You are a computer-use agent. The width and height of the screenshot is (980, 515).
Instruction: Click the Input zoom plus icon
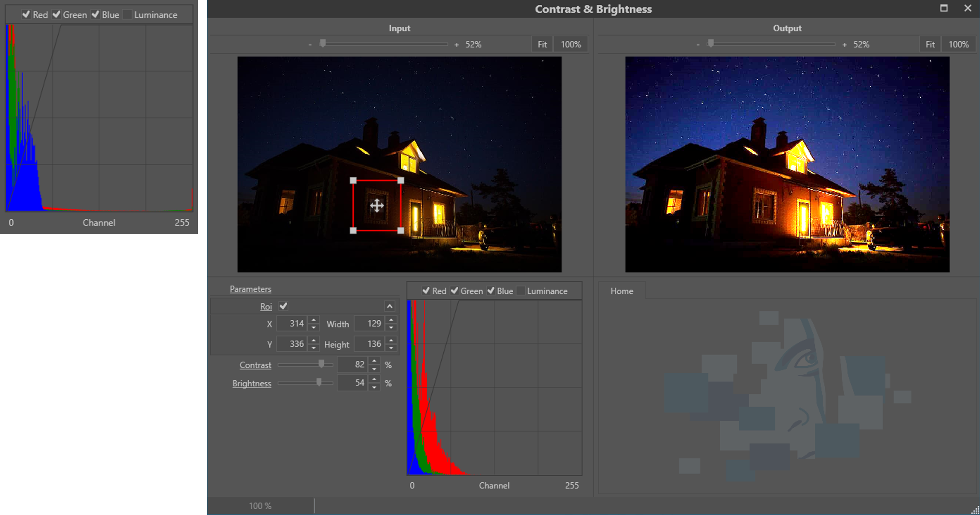(456, 44)
